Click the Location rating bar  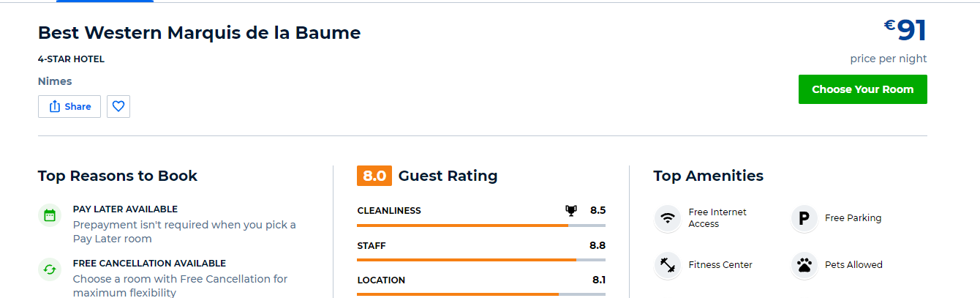pyautogui.click(x=481, y=294)
